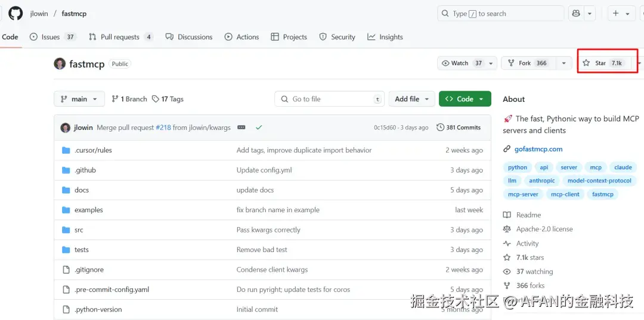Show commit checks green checkmark
Viewport: 644px width, 320px height.
(259, 128)
